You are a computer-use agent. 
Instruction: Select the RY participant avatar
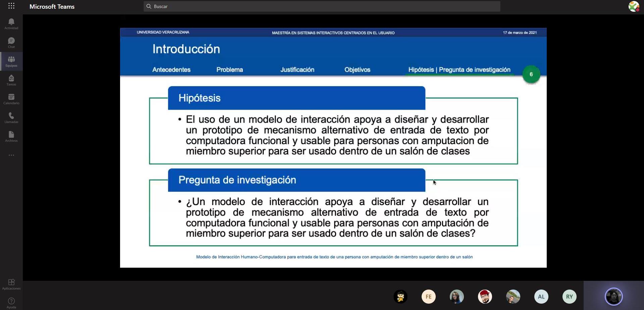point(569,297)
